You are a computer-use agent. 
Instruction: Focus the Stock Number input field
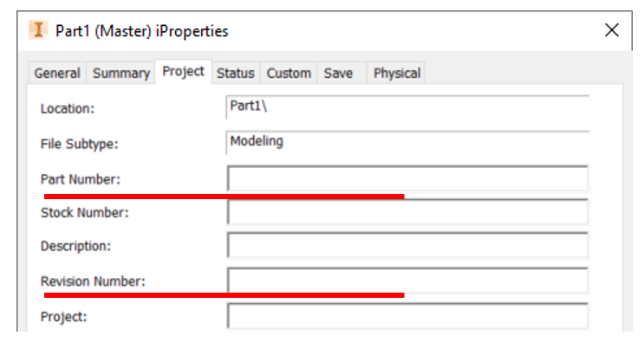(x=408, y=212)
